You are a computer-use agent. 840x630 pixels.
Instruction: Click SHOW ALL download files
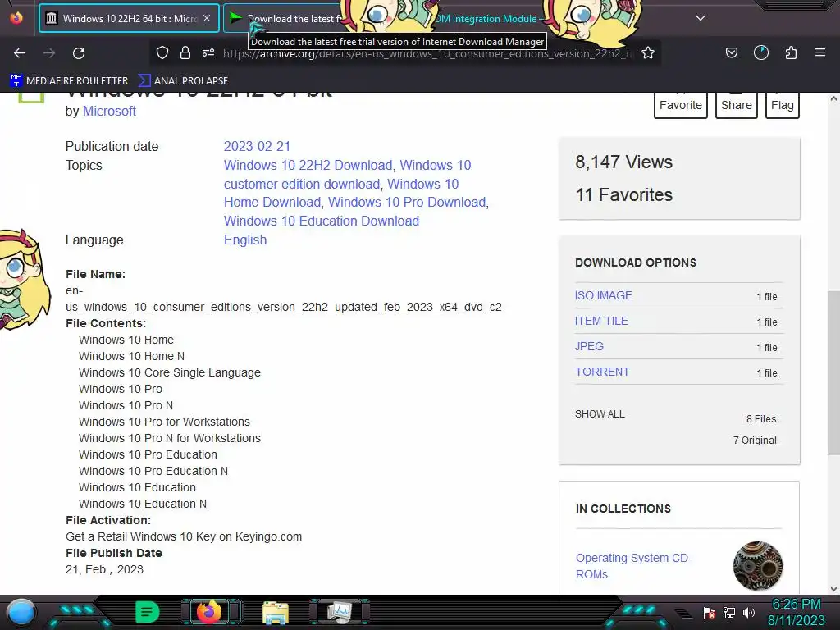click(600, 414)
